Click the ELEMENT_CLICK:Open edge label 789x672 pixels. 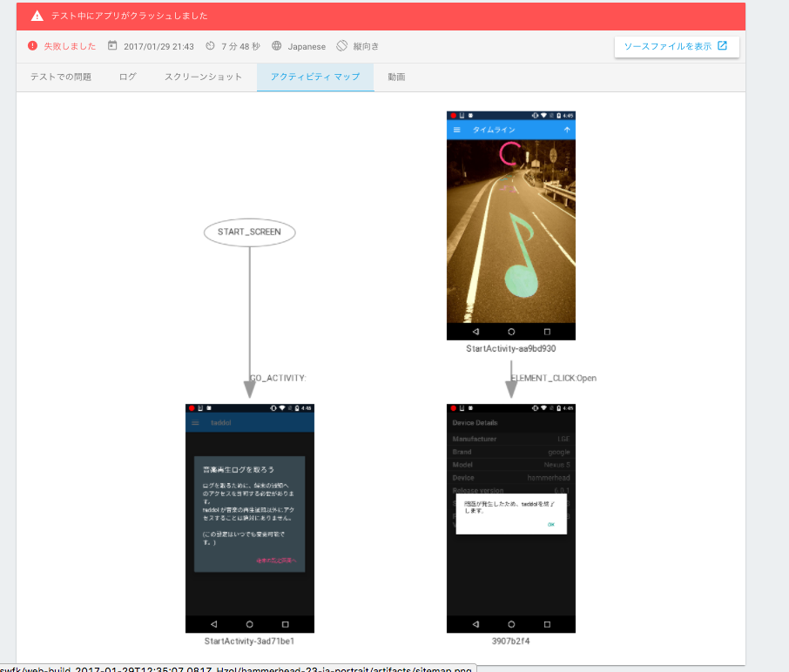[554, 379]
